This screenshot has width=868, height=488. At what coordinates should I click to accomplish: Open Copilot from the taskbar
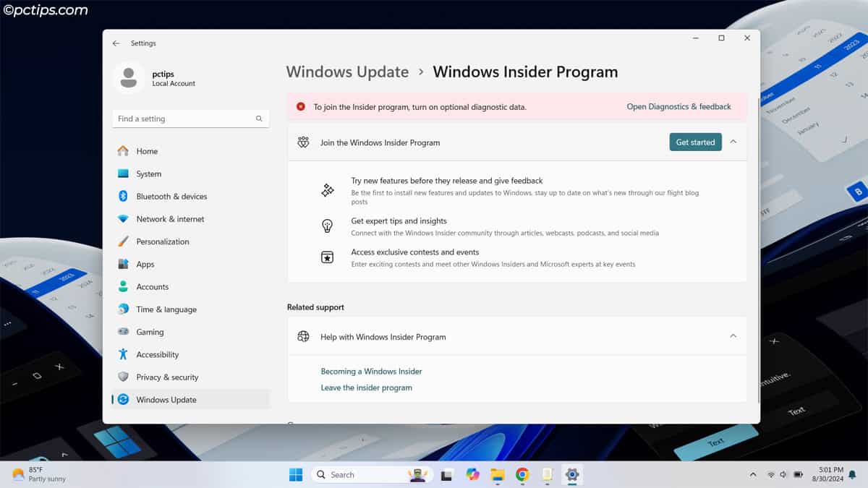pyautogui.click(x=472, y=474)
